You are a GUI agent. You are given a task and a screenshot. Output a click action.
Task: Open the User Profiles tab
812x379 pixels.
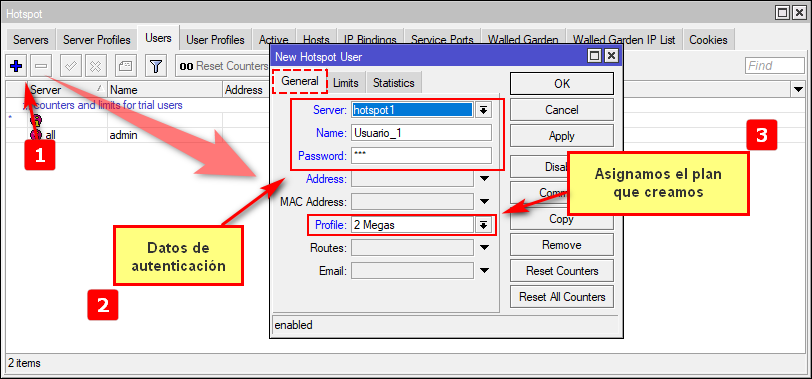point(215,40)
